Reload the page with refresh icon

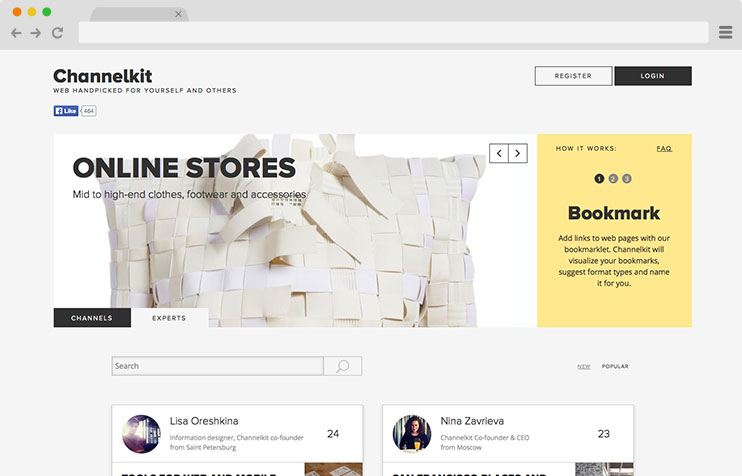tap(57, 33)
